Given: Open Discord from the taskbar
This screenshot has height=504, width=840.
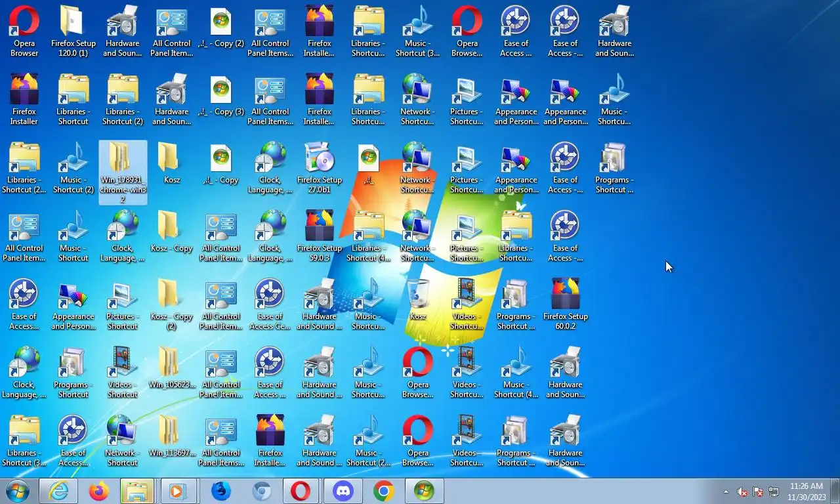Looking at the screenshot, I should pyautogui.click(x=343, y=491).
